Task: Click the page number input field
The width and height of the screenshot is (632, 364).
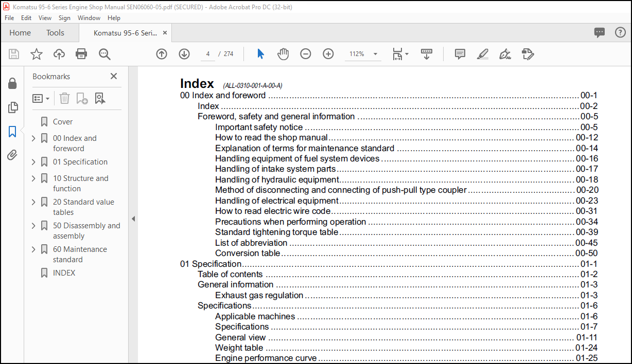Action: 207,54
